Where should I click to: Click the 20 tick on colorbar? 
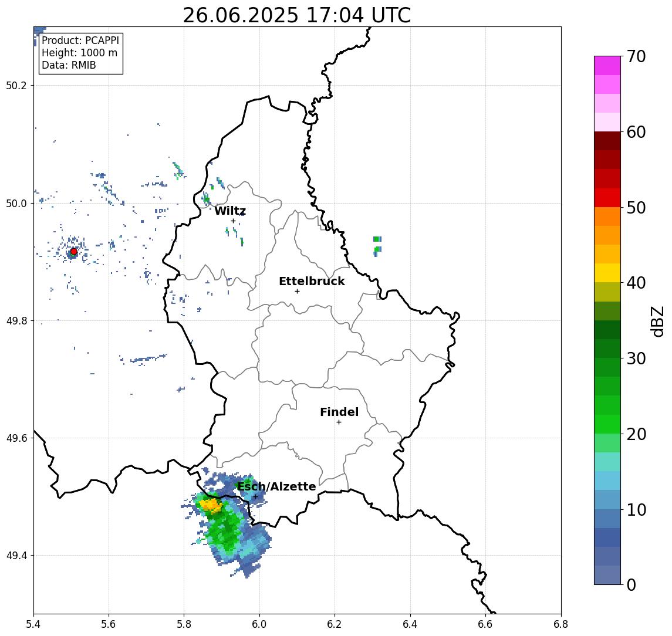[636, 434]
